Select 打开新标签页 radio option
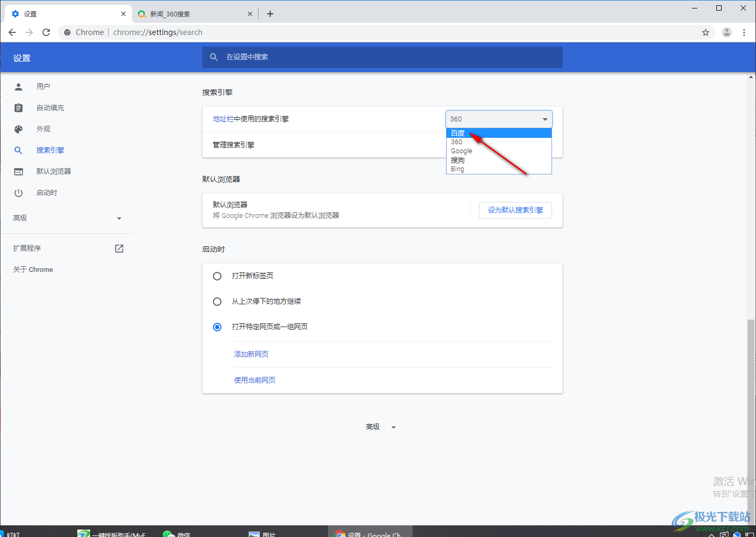Screen dimensions: 756x537 [x=217, y=276]
